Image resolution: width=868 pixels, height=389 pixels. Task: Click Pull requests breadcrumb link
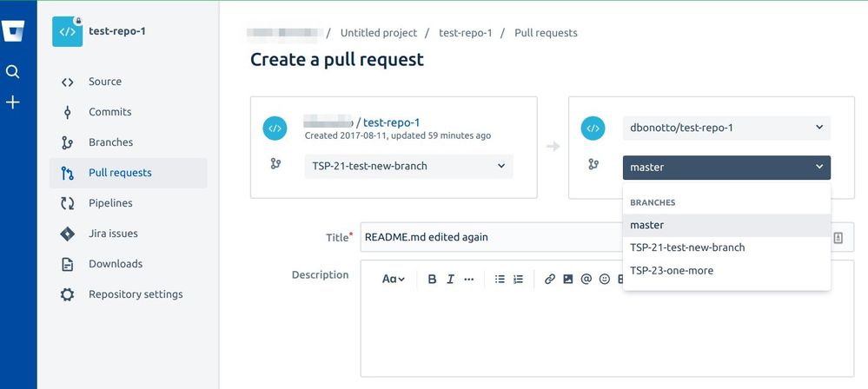[546, 33]
